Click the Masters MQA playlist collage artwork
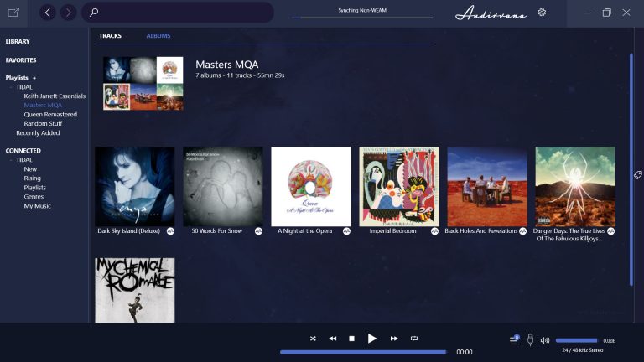The width and height of the screenshot is (644, 362). (143, 83)
